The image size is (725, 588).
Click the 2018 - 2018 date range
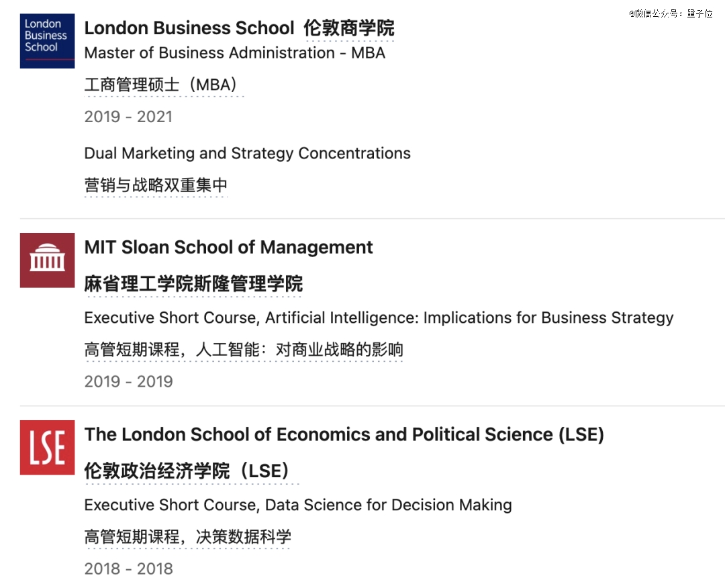[128, 569]
